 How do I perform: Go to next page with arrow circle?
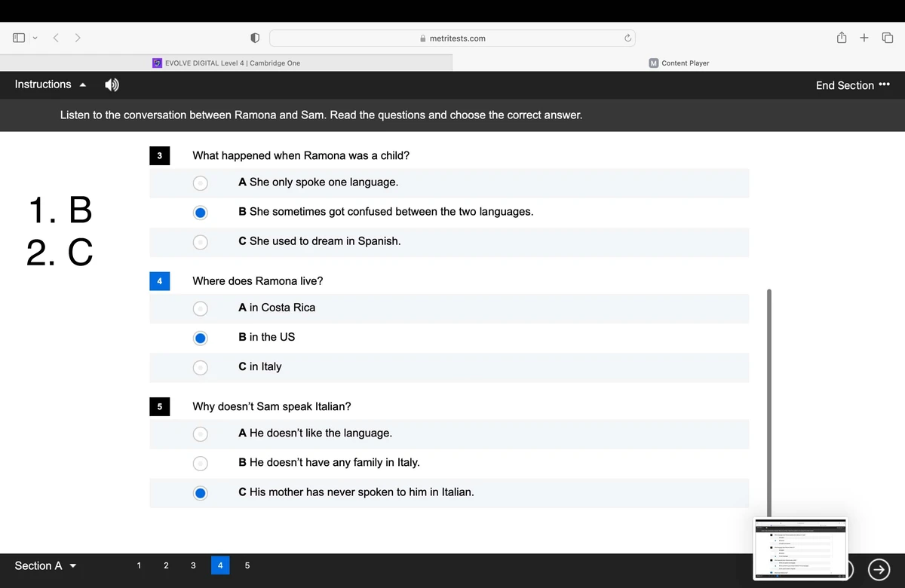pos(879,571)
